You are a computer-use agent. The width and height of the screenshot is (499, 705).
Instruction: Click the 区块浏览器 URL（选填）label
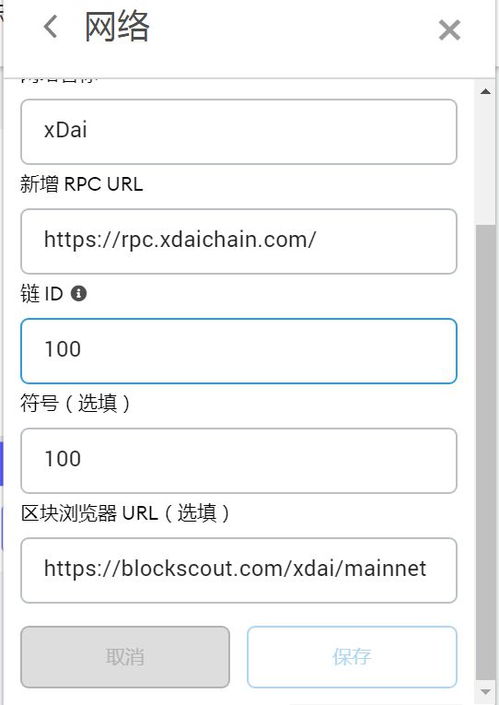125,513
